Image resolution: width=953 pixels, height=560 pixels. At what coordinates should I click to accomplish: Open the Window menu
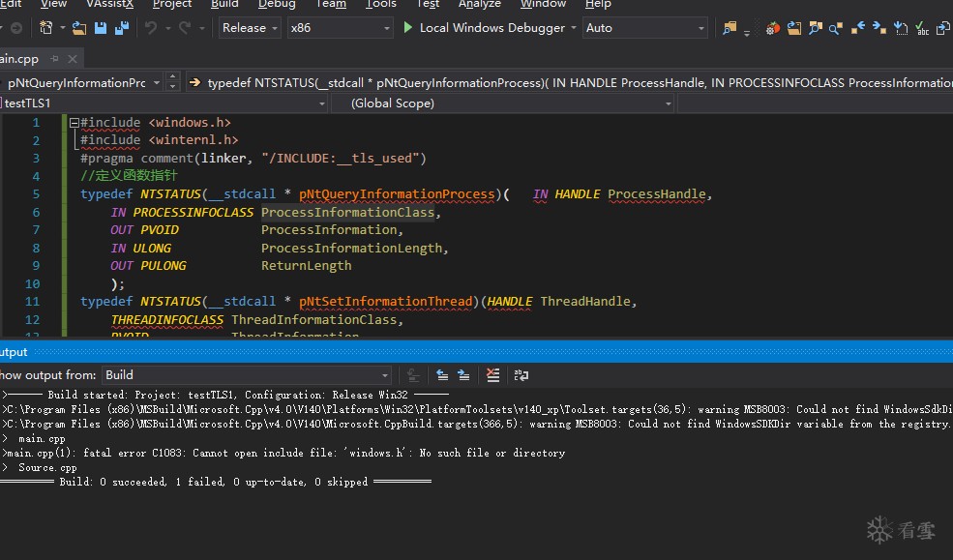point(543,4)
